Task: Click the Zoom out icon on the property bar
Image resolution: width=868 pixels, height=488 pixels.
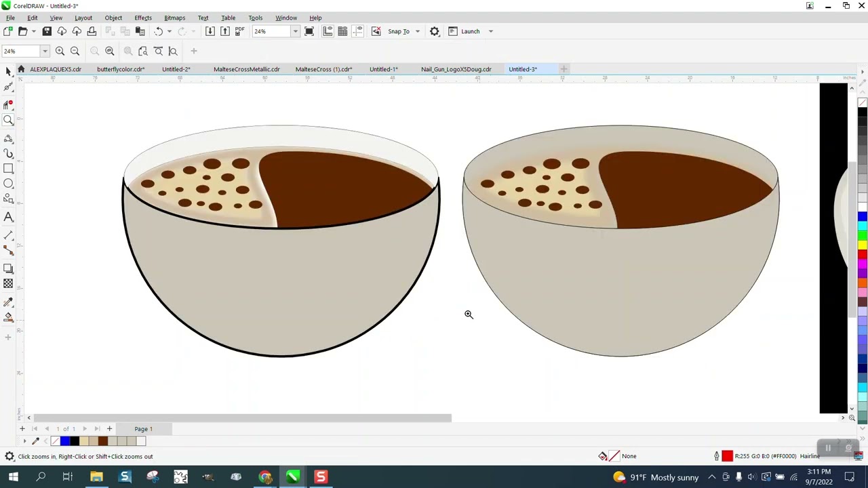Action: pyautogui.click(x=75, y=52)
